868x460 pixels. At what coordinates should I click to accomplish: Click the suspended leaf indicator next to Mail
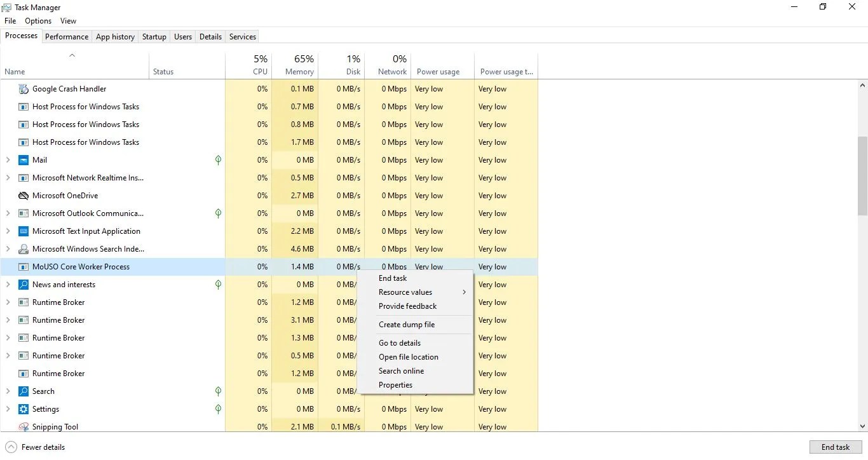(218, 160)
